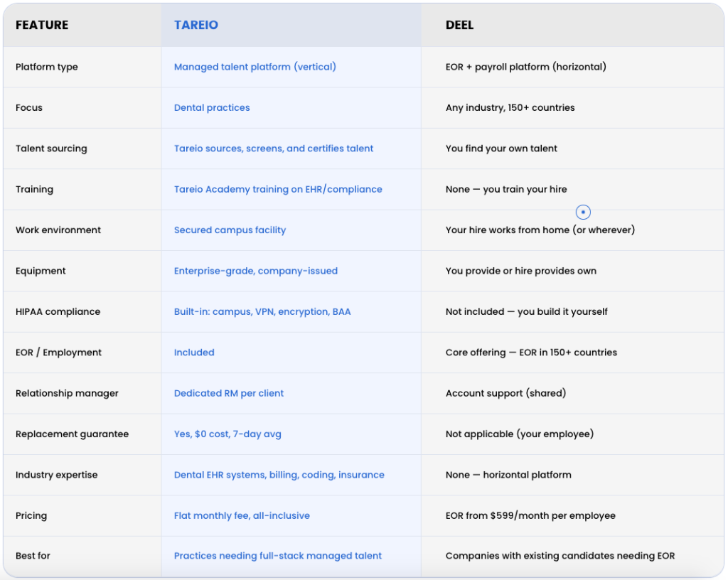Click the TAREIO column header
This screenshot has height=580, width=728.
tap(196, 25)
